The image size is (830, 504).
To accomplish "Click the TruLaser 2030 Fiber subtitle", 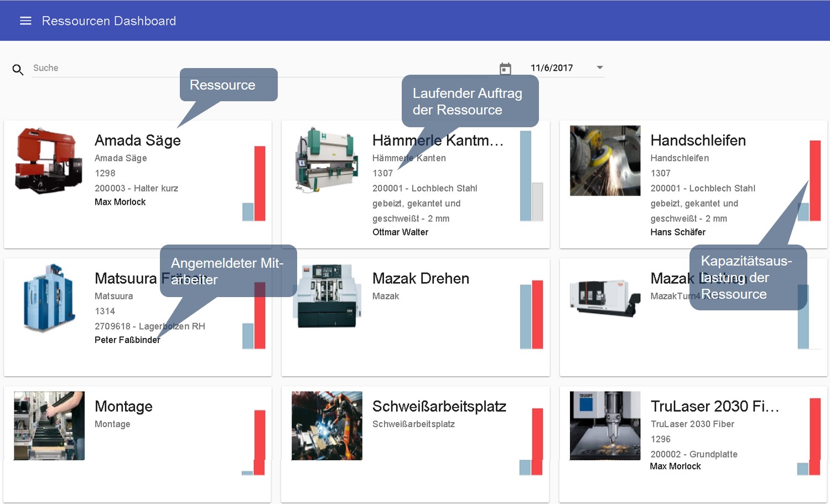I will point(692,424).
